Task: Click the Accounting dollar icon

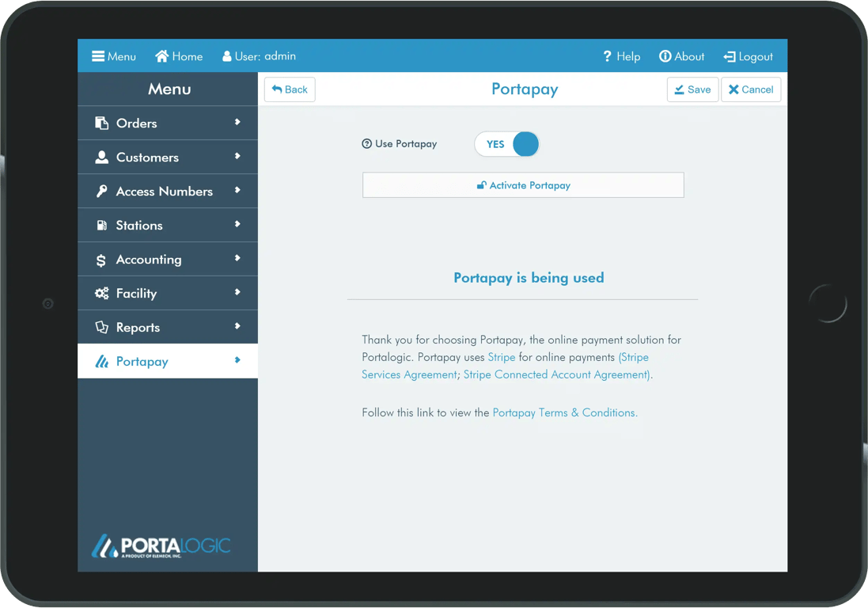Action: tap(100, 260)
